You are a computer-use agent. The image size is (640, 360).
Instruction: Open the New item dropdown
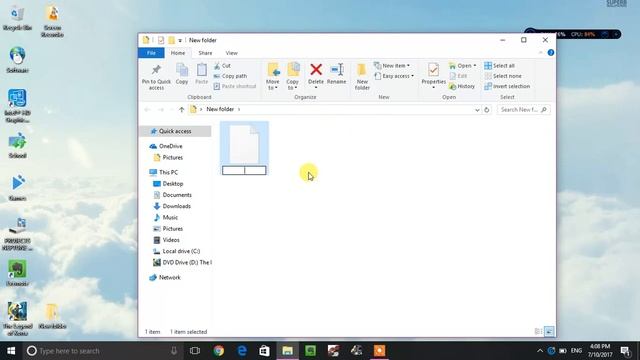pos(392,66)
